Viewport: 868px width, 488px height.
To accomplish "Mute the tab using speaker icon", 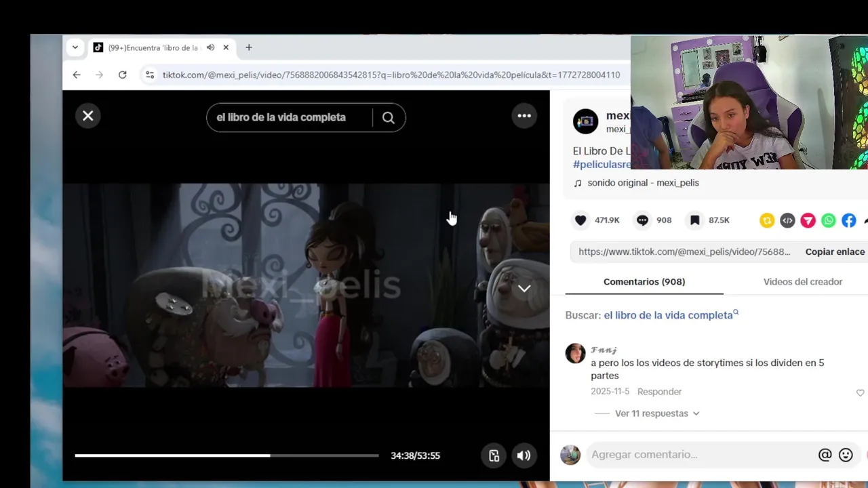I will (210, 47).
